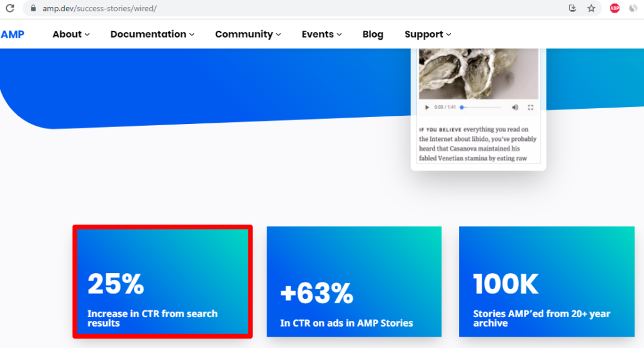The image size is (644, 348).
Task: Reload the page with the refresh icon
Action: [10, 8]
